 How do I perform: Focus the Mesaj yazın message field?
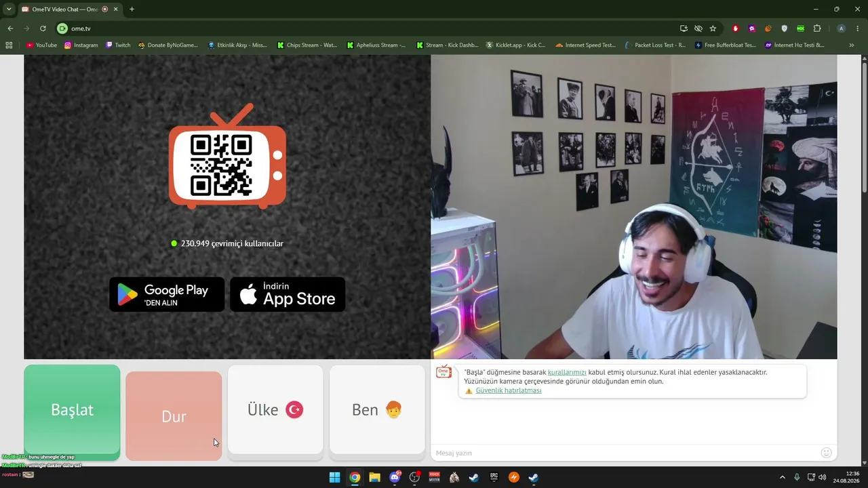[x=624, y=453]
